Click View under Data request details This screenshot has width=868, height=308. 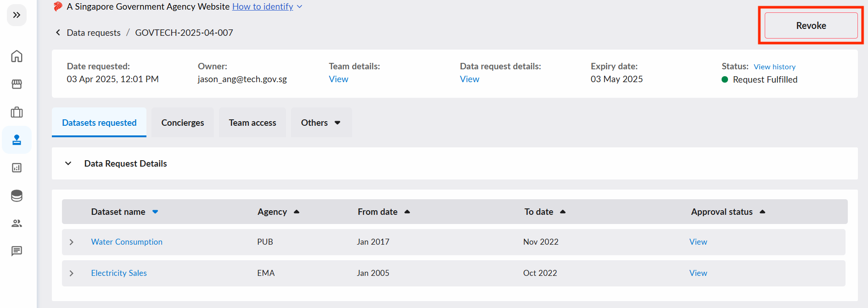[x=470, y=79]
